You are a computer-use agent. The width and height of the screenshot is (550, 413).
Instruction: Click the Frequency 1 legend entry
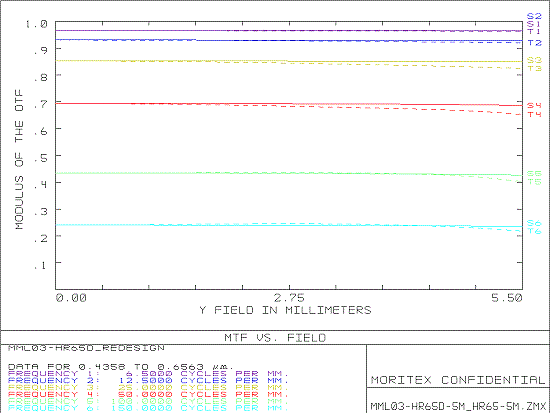148,373
